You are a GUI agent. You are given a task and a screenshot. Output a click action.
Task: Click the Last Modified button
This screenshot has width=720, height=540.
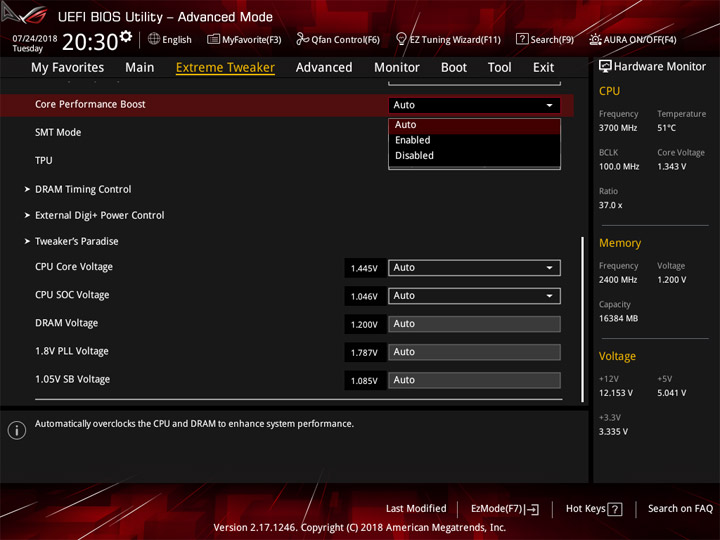(416, 509)
